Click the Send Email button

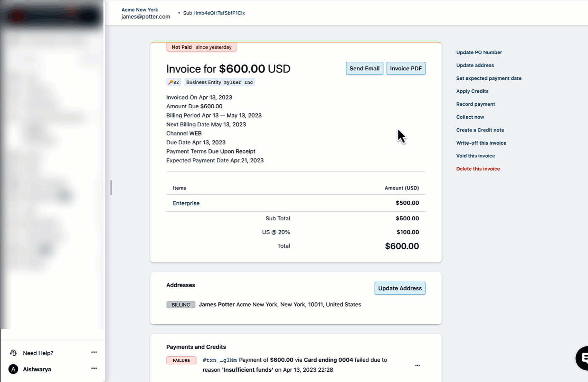pos(364,69)
